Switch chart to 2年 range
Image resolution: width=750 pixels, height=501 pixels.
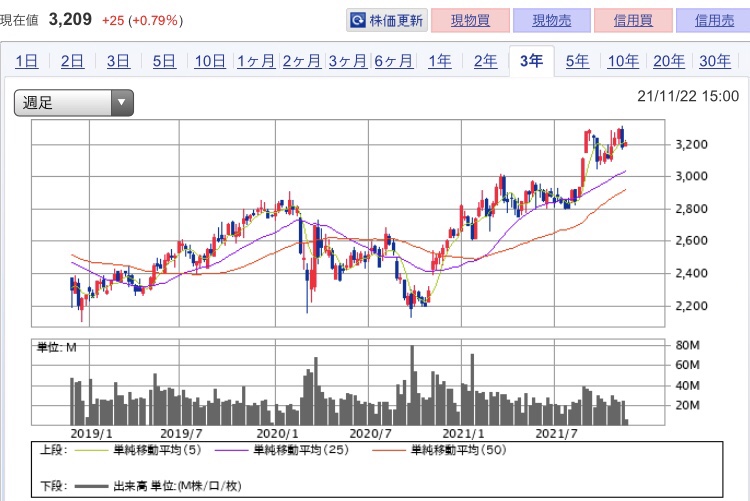[x=485, y=61]
